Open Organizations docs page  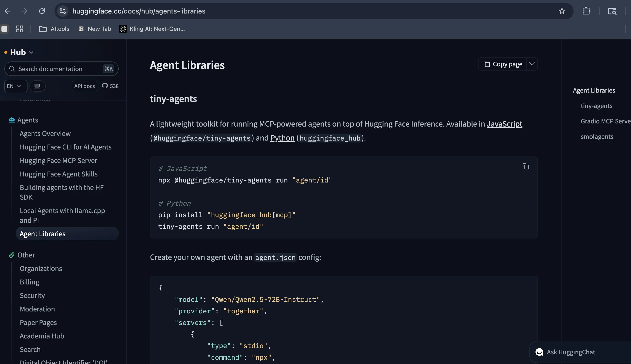[x=41, y=268]
